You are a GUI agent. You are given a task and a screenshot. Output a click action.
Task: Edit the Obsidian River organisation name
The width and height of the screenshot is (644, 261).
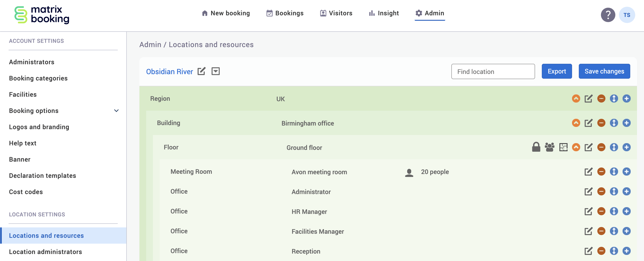pos(201,71)
